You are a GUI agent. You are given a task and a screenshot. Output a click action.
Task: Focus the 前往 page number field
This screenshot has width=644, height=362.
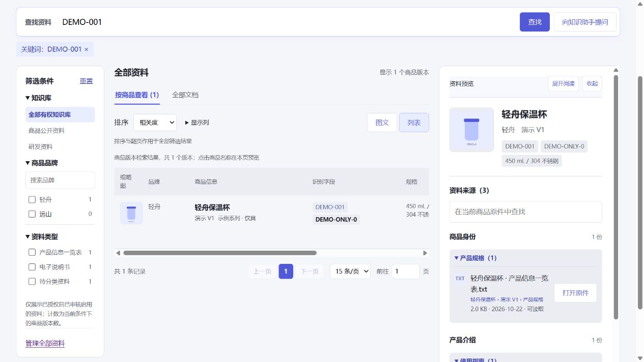pyautogui.click(x=406, y=271)
